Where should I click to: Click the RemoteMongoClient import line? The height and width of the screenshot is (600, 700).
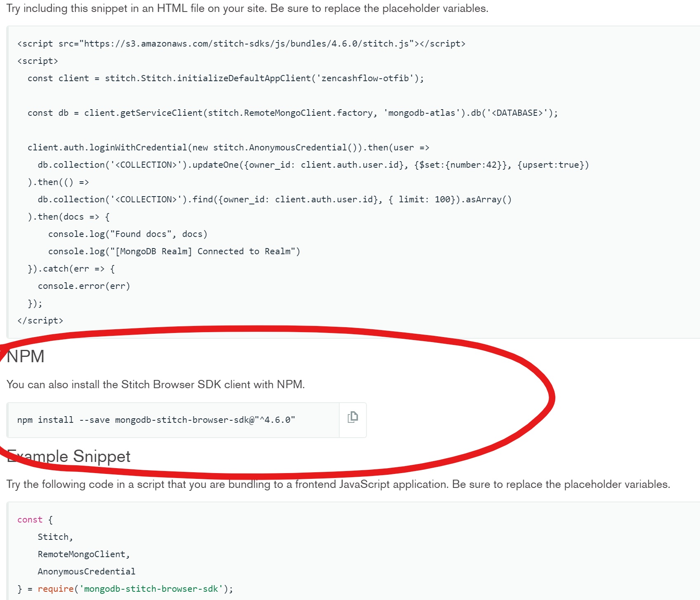84,554
